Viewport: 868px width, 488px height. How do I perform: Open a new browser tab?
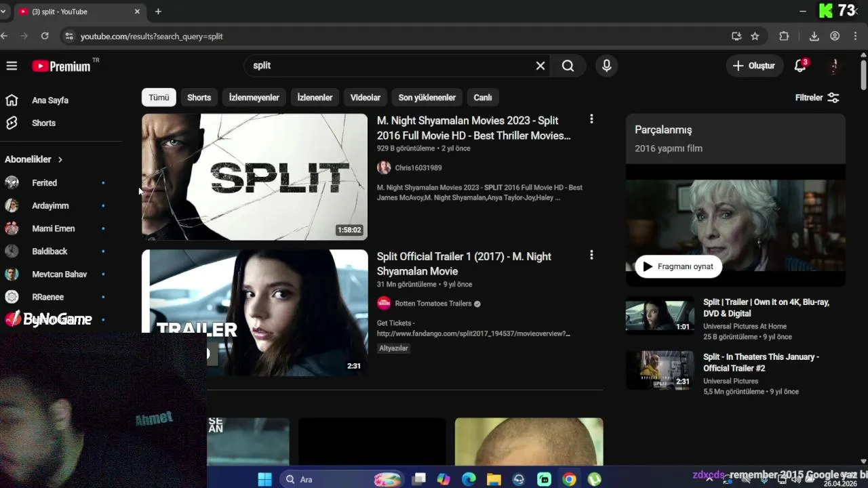(x=158, y=12)
